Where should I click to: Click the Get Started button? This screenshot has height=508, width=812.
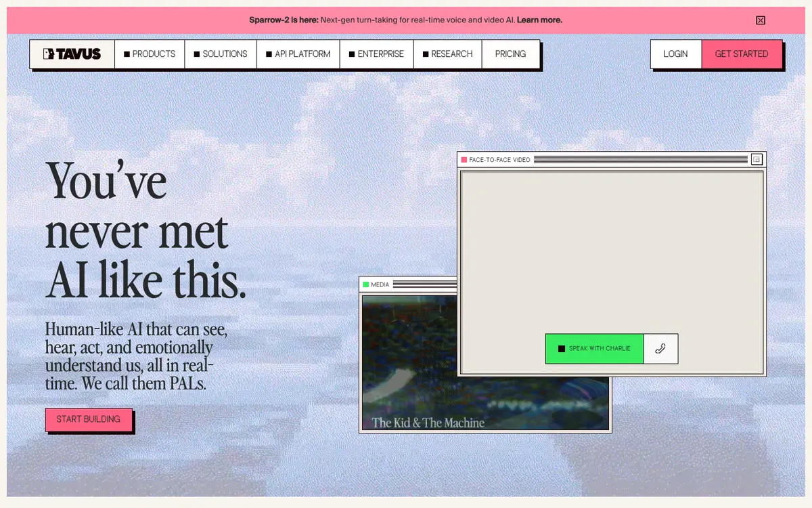coord(742,54)
